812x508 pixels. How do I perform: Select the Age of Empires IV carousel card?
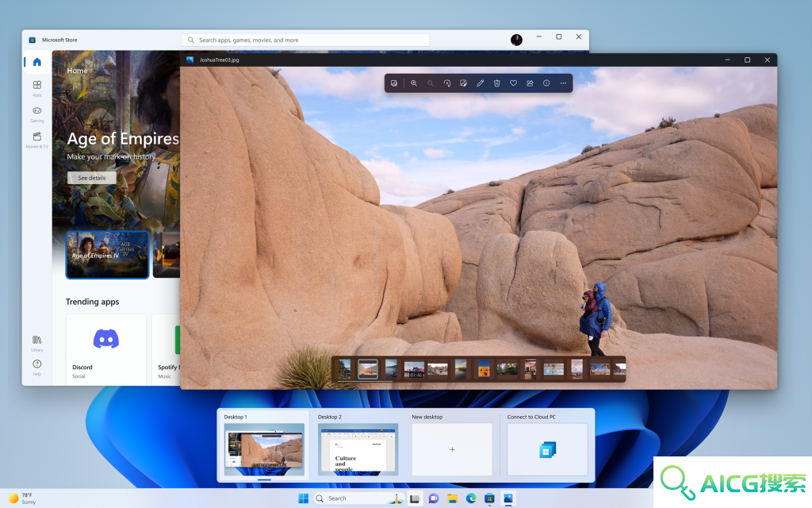[x=107, y=255]
